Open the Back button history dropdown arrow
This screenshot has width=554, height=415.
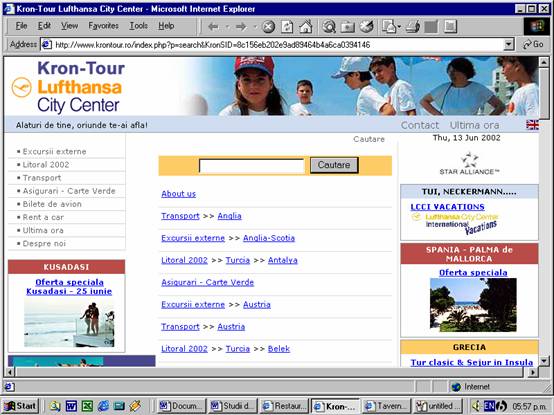pyautogui.click(x=227, y=26)
